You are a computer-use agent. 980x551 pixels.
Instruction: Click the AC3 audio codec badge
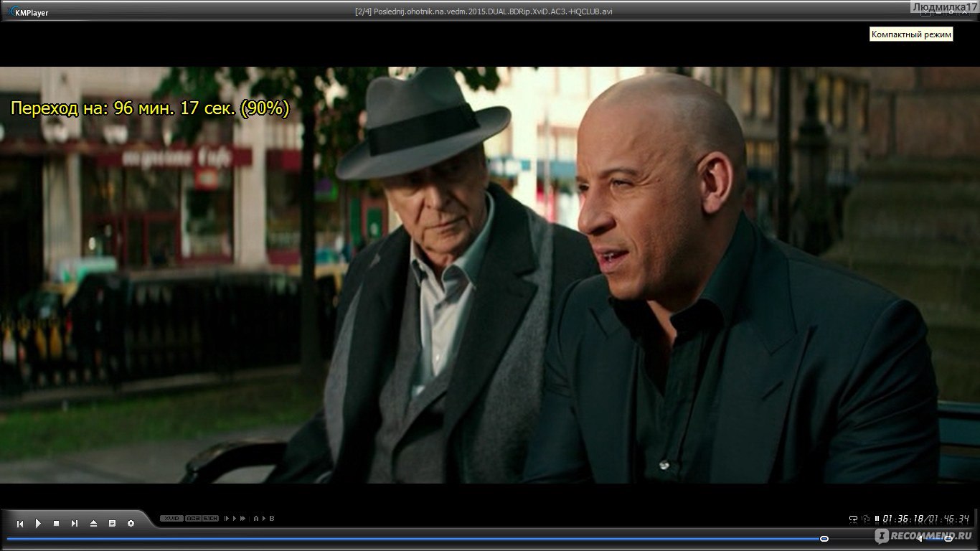click(194, 518)
